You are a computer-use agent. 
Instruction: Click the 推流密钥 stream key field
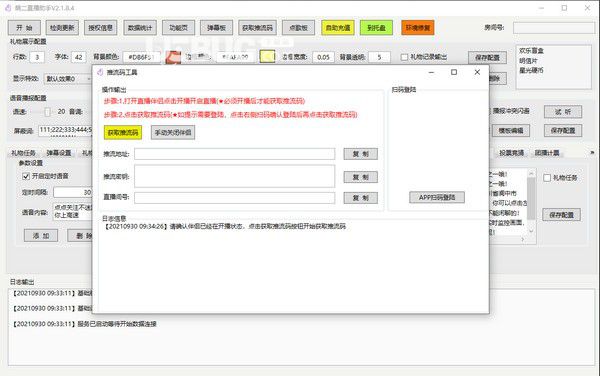235,176
